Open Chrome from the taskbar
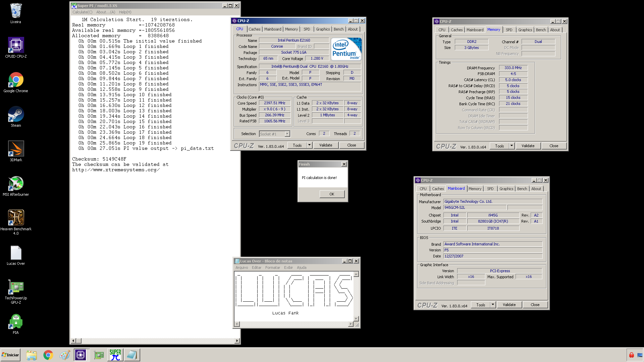The width and height of the screenshot is (644, 362). tap(48, 355)
